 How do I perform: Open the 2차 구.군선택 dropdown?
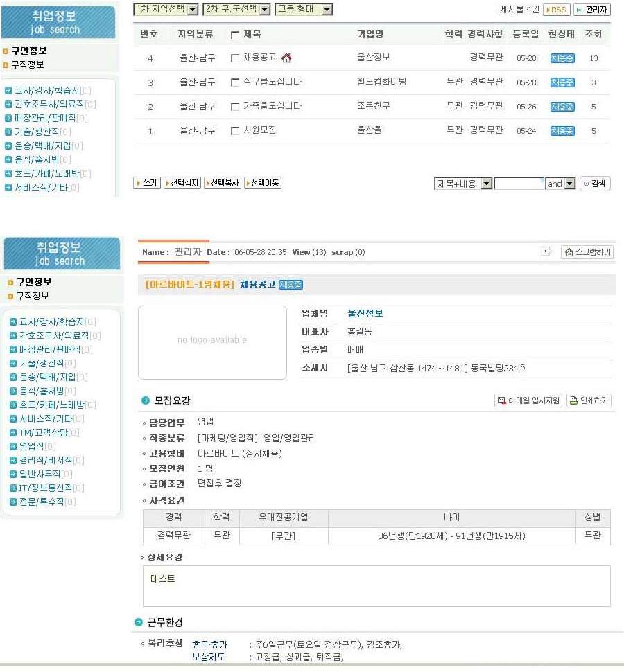click(x=236, y=9)
